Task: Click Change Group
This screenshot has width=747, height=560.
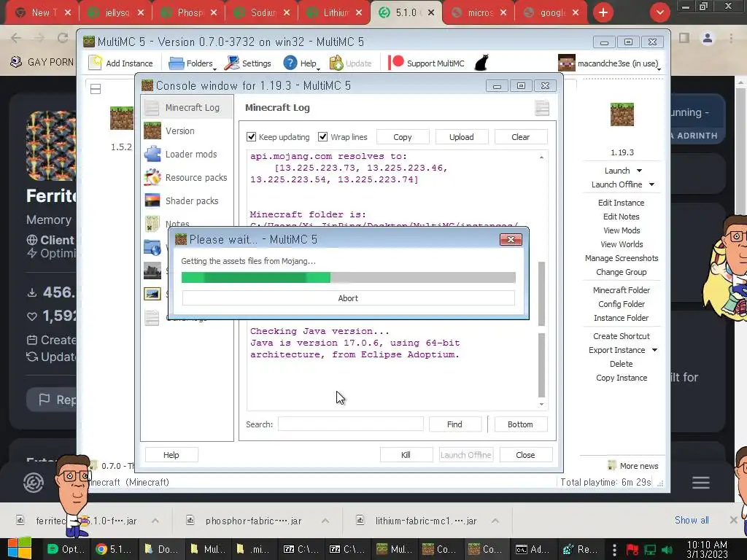Action: [622, 272]
